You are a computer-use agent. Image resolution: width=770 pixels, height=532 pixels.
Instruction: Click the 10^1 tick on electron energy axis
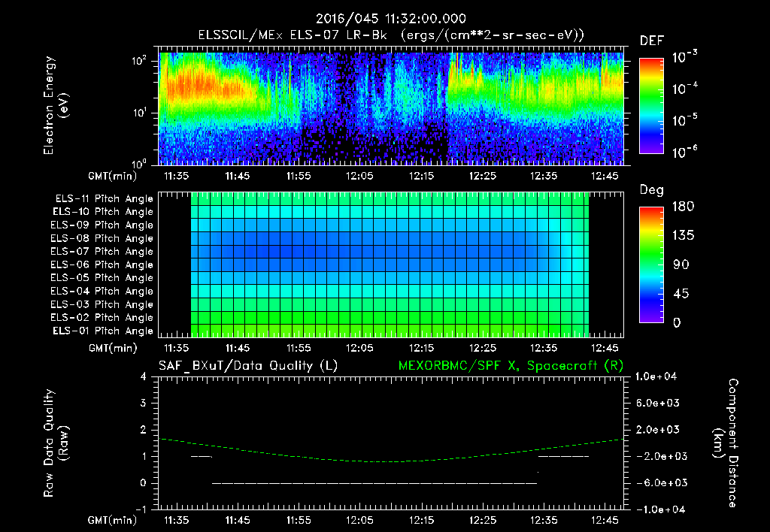click(139, 113)
